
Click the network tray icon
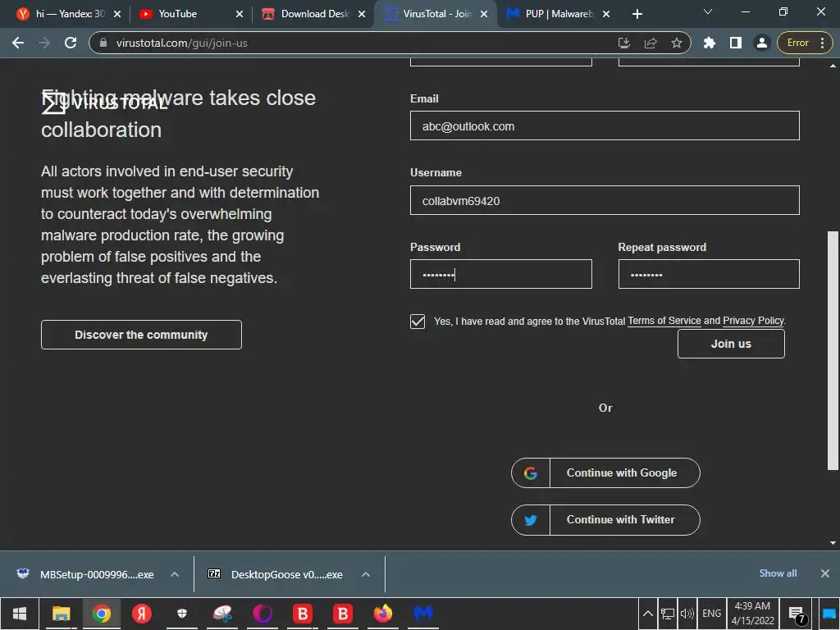[668, 614]
